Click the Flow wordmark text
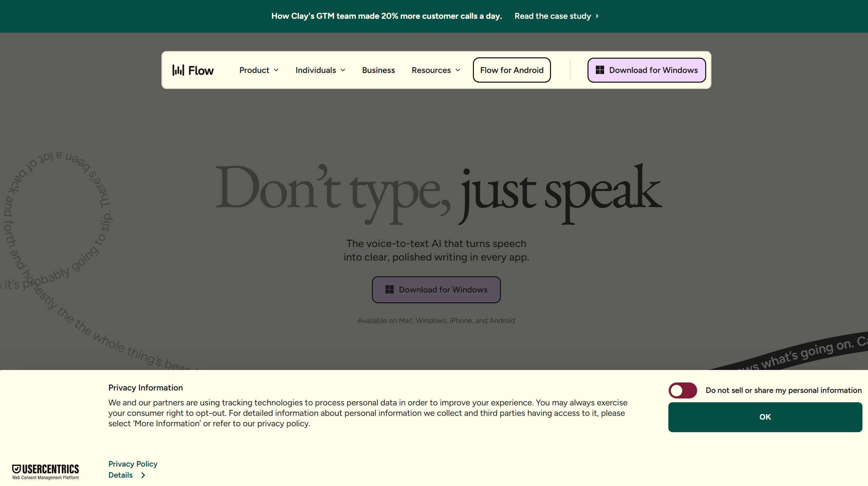 click(201, 71)
